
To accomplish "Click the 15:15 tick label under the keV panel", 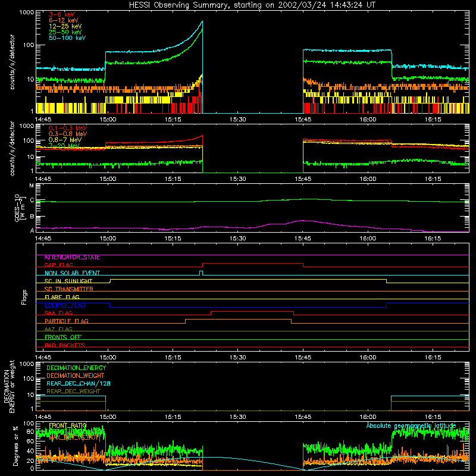I will pyautogui.click(x=173, y=120).
